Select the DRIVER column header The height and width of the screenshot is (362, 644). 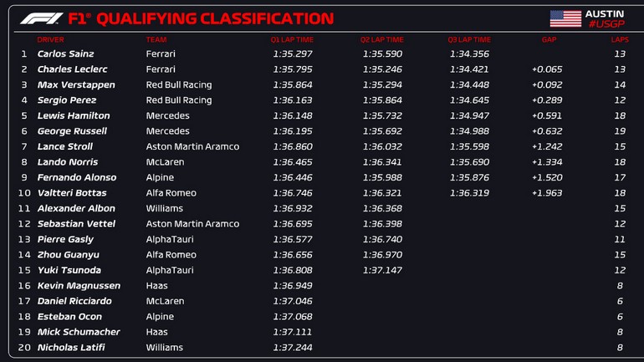[x=50, y=39]
